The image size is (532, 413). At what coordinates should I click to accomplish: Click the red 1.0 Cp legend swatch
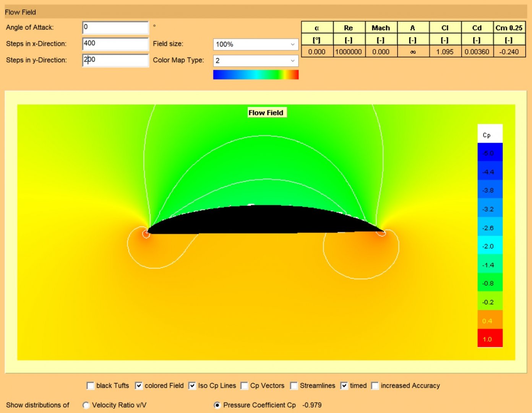(490, 338)
